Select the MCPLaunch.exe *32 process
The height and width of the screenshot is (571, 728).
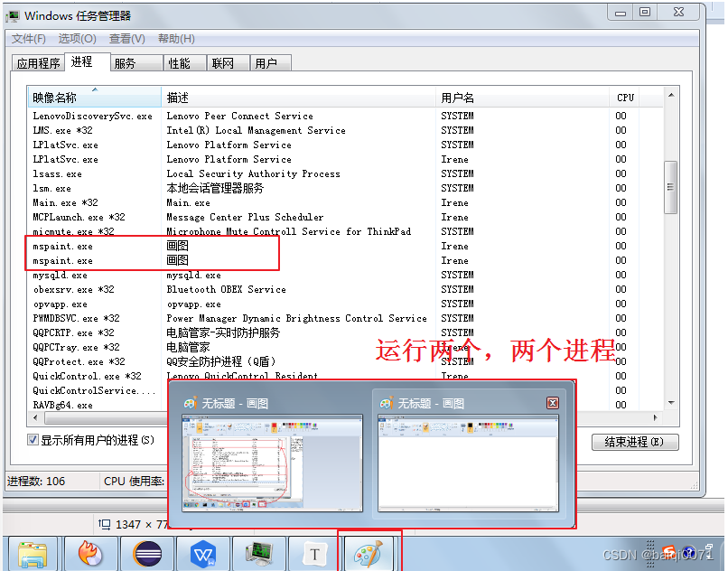tap(79, 217)
